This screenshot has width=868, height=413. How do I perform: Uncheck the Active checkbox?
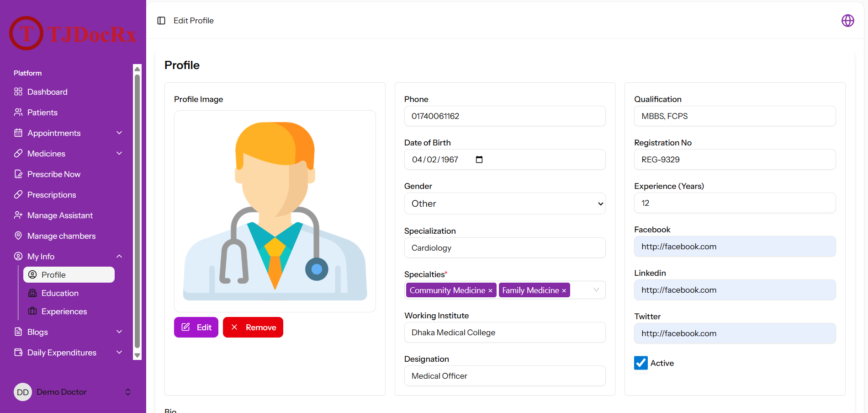tap(641, 363)
